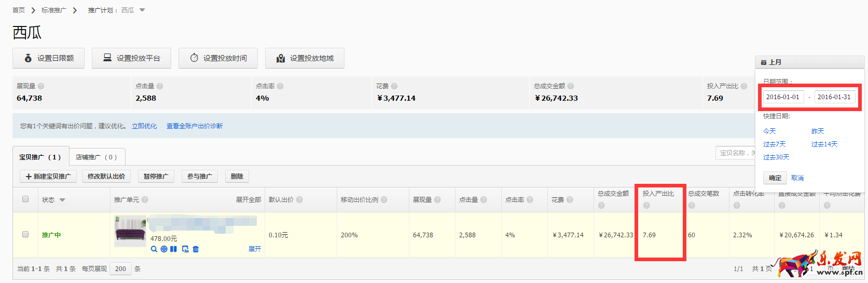The width and height of the screenshot is (868, 283).
Task: Click the 设置日限额 button
Action: click(49, 58)
